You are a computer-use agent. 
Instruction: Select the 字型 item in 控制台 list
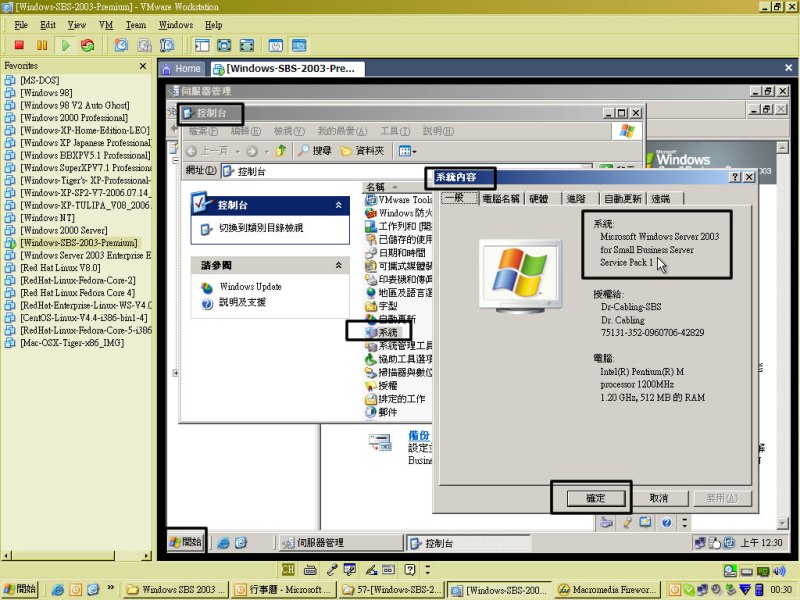(x=382, y=306)
